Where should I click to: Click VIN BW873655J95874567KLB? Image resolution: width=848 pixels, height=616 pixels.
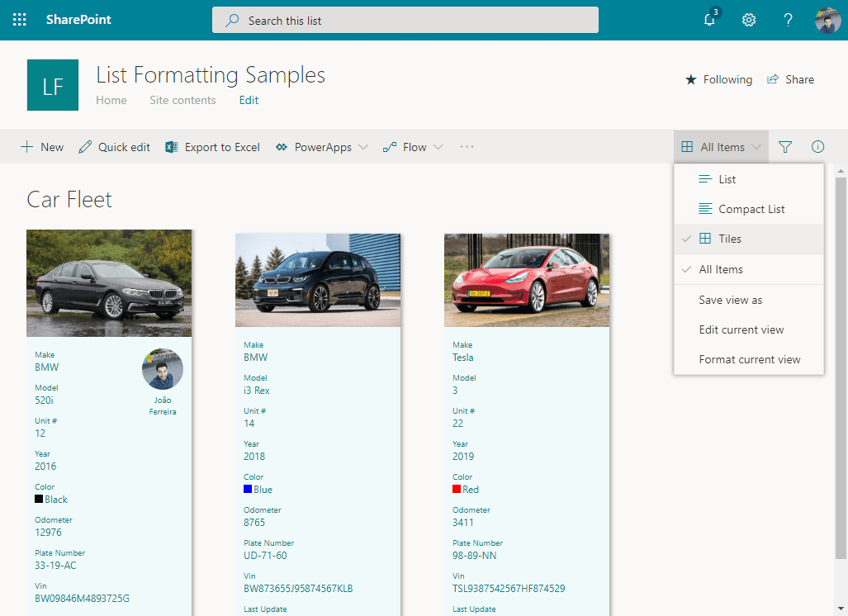point(298,589)
